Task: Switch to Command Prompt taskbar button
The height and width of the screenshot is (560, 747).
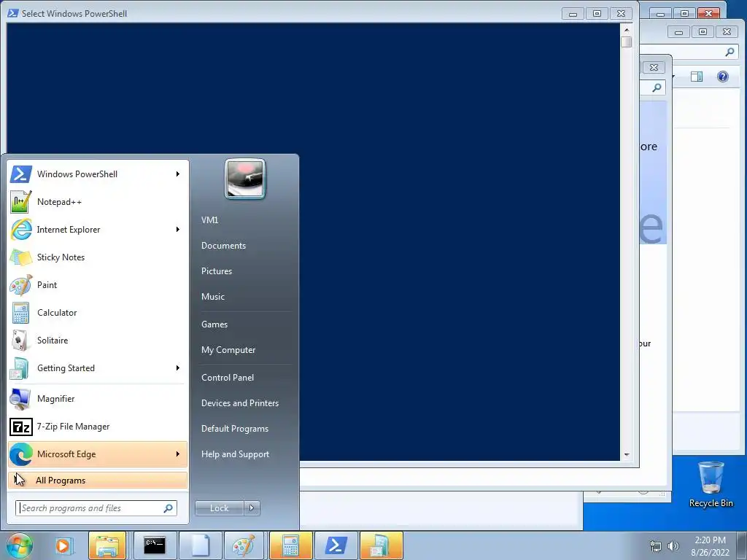Action: (155, 545)
